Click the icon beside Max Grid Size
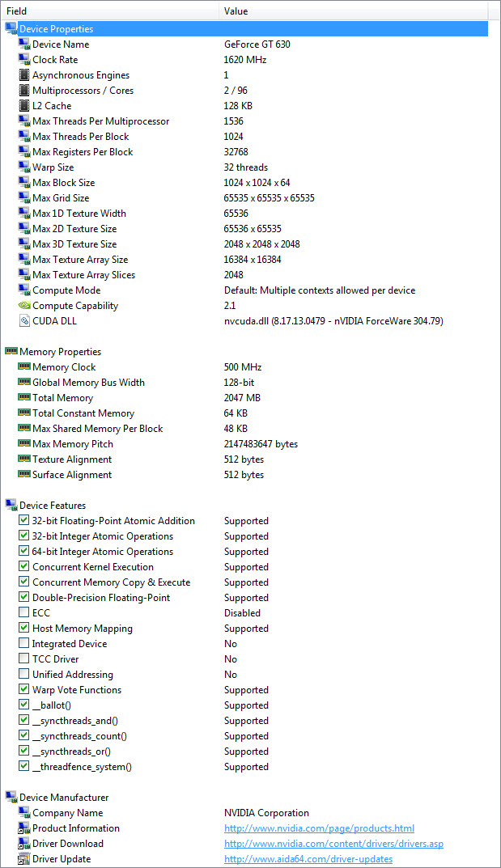The image size is (501, 868). click(23, 198)
